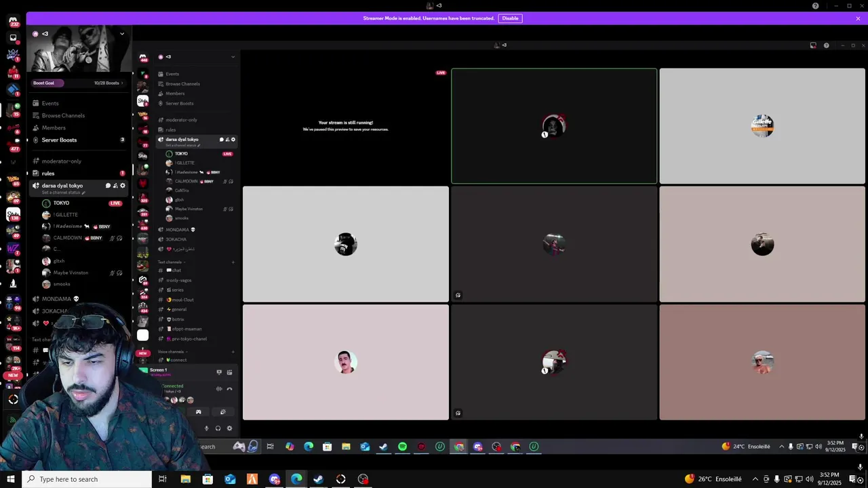868x488 pixels.
Task: Expand the outer server name dropdown chevron
Action: (122, 34)
